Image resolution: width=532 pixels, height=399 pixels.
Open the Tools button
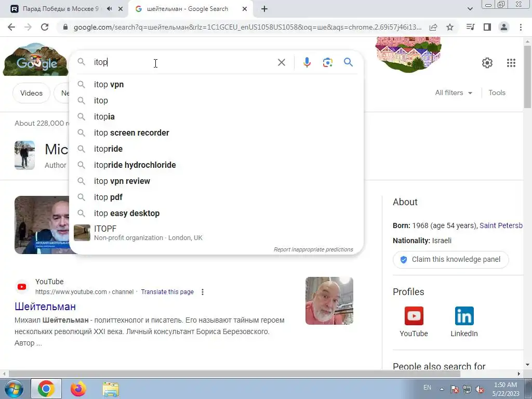[x=497, y=92]
